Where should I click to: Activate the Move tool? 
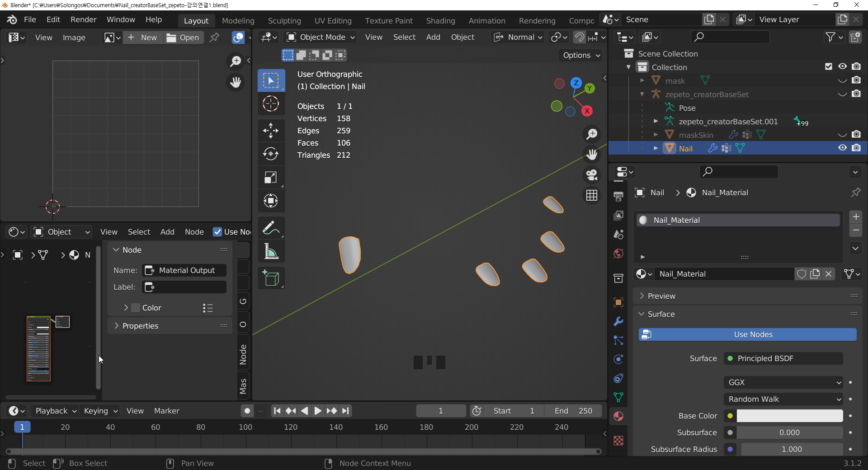271,131
